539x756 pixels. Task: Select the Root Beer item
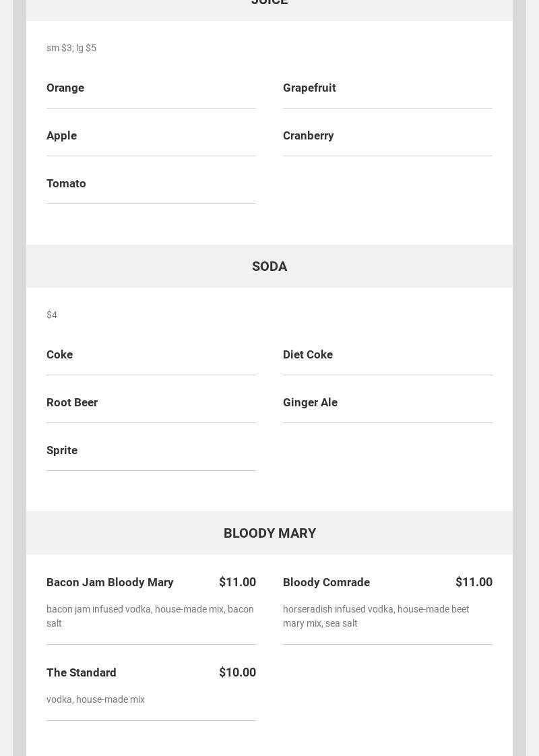[72, 402]
